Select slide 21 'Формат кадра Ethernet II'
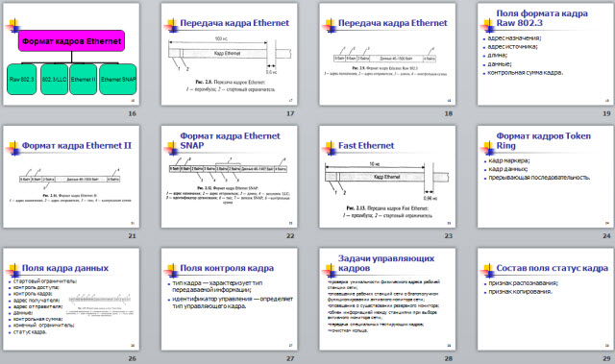The height and width of the screenshot is (364, 615). click(71, 177)
